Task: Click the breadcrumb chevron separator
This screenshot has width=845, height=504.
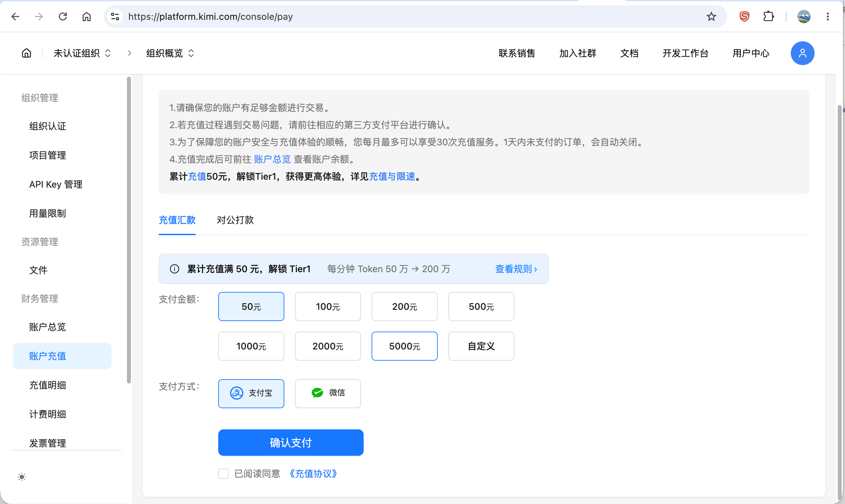Action: pos(129,53)
